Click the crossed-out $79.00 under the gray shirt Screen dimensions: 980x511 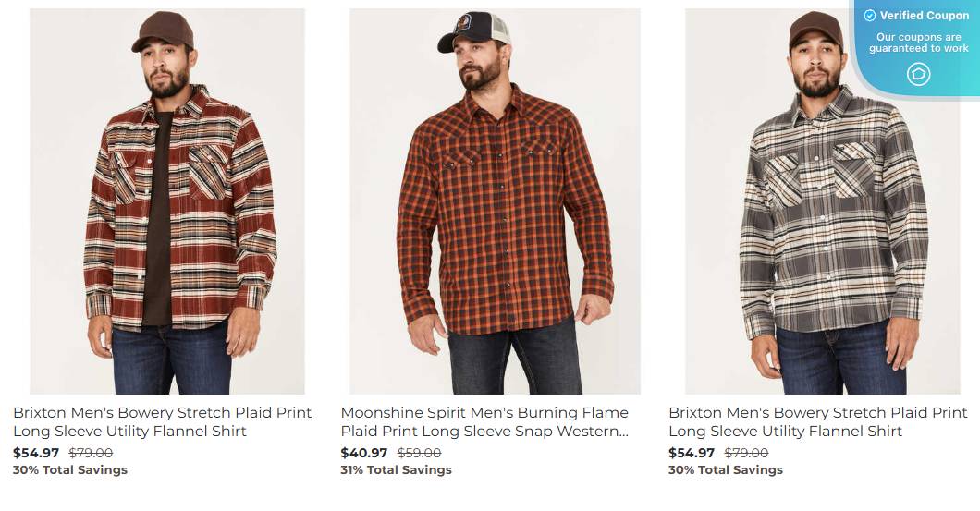[747, 453]
